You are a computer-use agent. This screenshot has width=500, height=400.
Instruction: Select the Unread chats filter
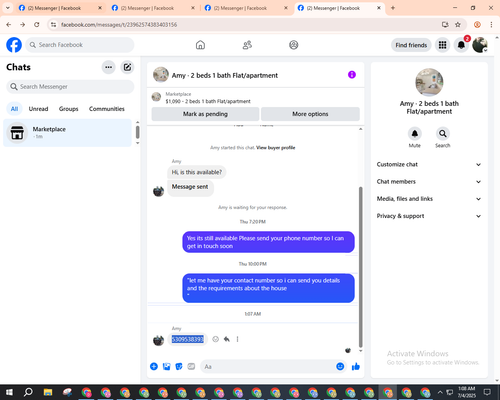[x=38, y=109]
